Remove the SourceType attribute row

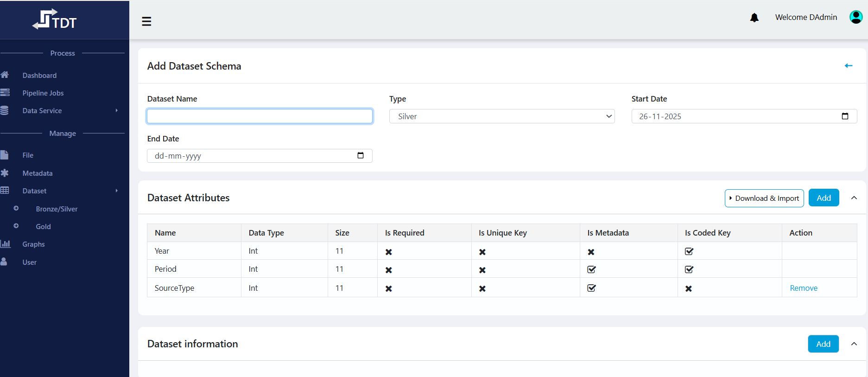(x=803, y=288)
